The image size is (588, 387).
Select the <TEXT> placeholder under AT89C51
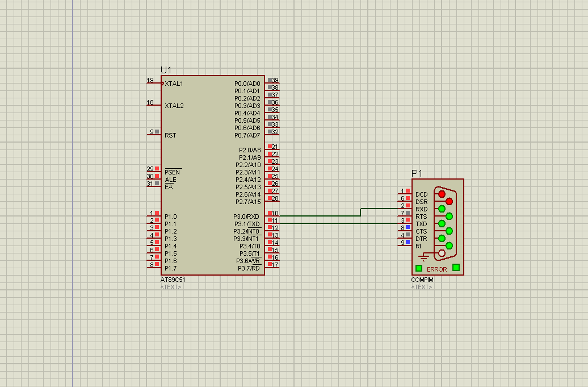pyautogui.click(x=171, y=287)
